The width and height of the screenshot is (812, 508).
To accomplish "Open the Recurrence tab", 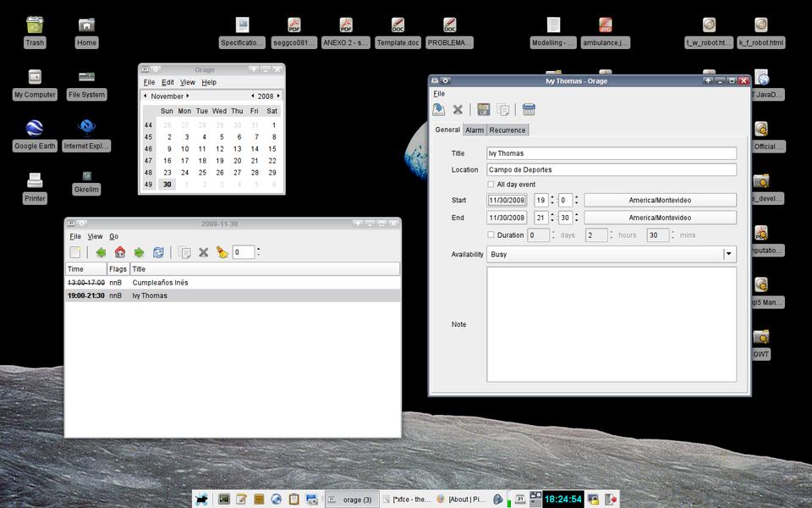I will [507, 130].
